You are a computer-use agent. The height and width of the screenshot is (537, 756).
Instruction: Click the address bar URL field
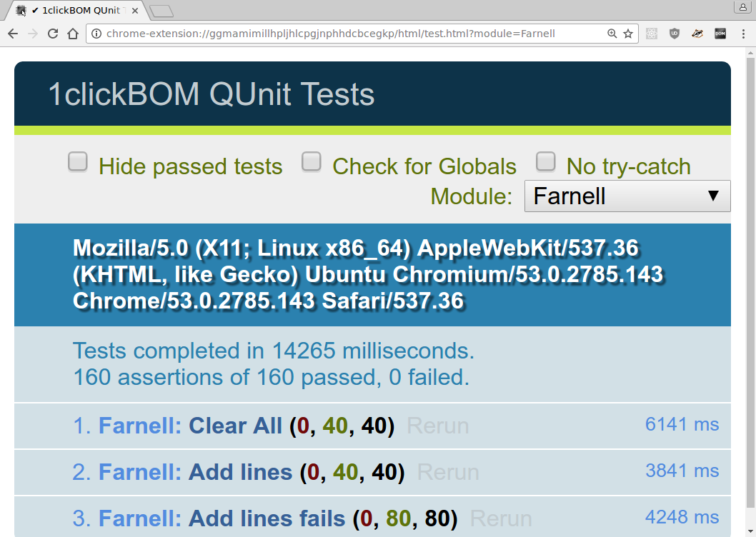pos(330,34)
